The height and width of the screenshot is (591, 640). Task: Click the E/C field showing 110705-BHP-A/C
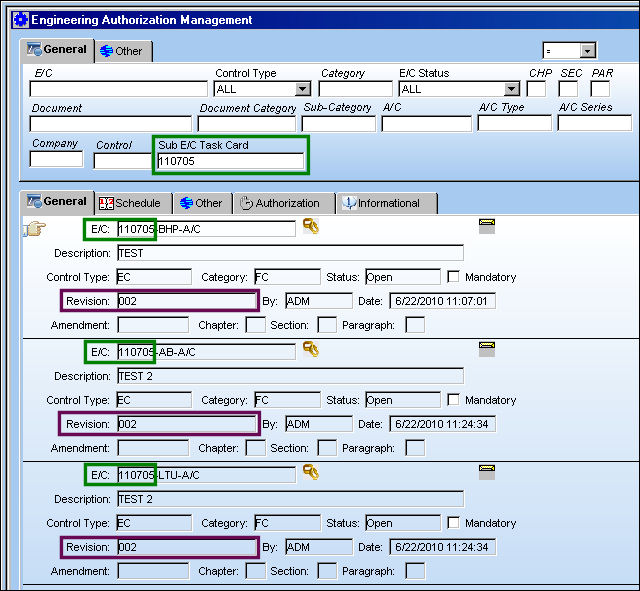[x=207, y=229]
